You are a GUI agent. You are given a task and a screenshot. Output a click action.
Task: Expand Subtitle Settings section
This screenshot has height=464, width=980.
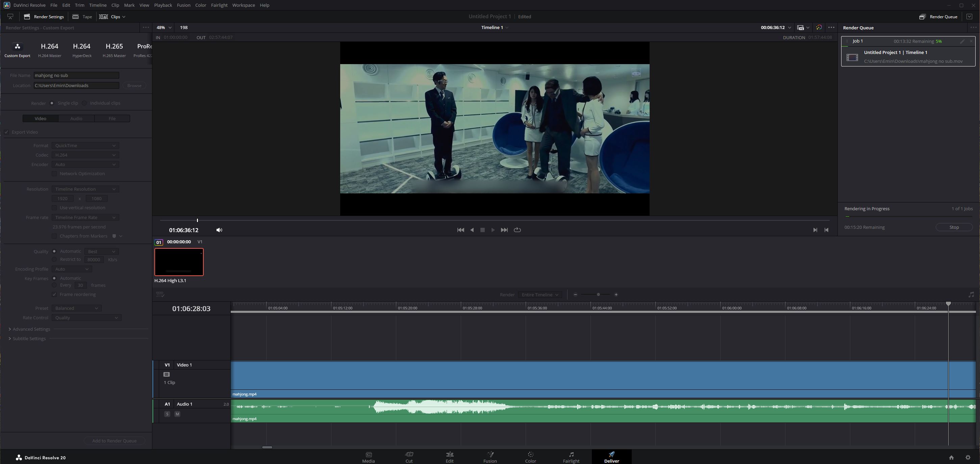pos(27,338)
